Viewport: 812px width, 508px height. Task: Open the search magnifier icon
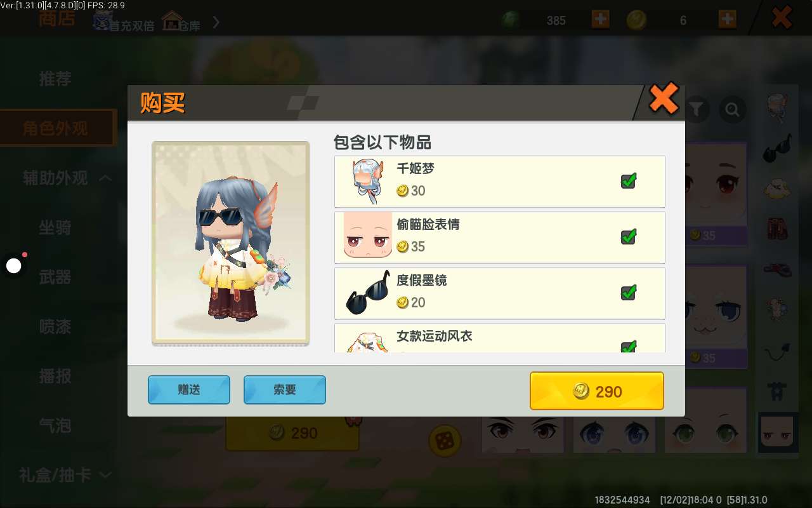tap(732, 110)
